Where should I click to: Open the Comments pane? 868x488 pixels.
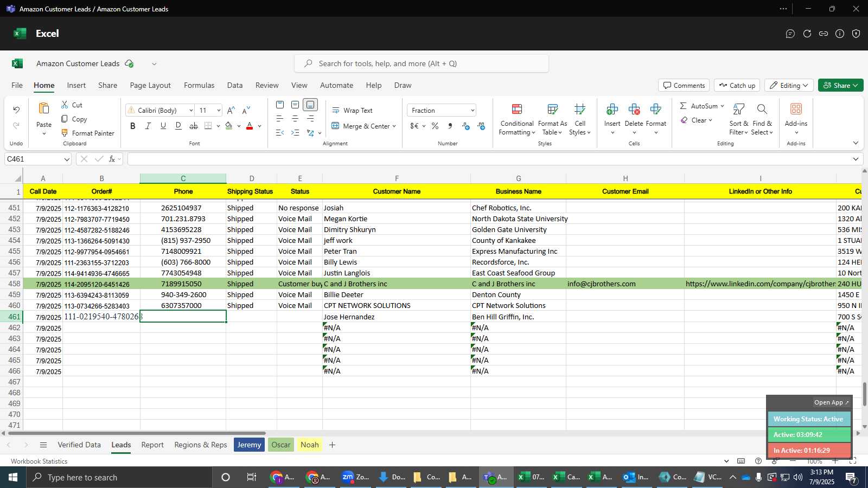point(684,86)
